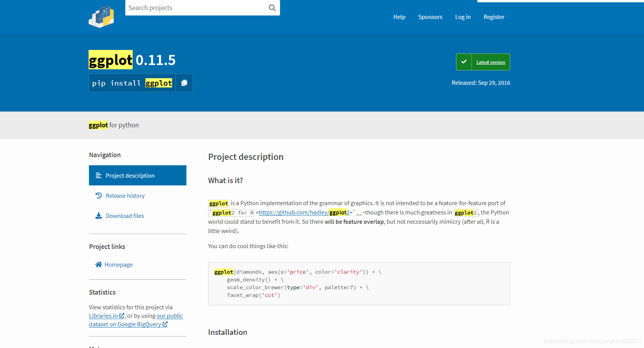
Task: Go to Sponsors in the top navigation
Action: (x=430, y=17)
